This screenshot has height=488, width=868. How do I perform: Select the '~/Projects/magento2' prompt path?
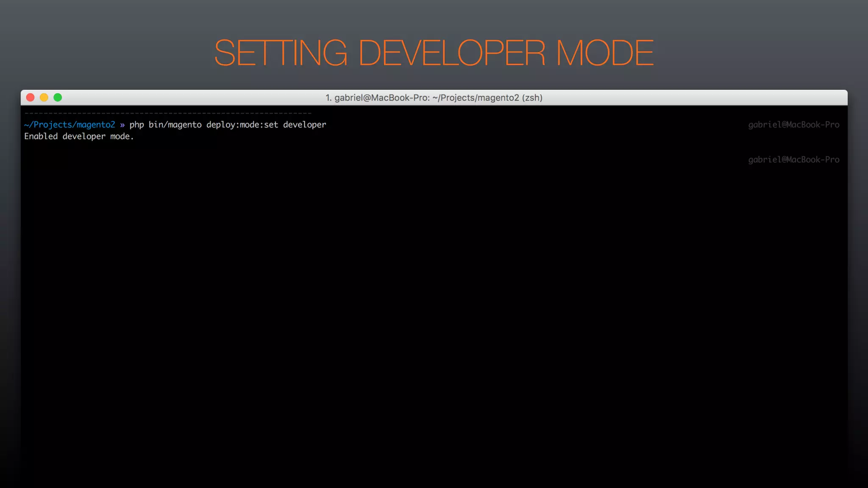(x=70, y=125)
